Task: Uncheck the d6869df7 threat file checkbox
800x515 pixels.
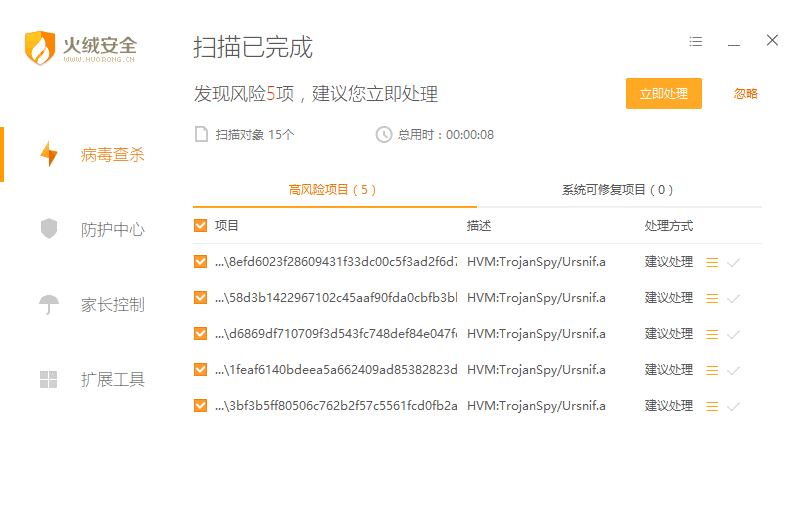Action: tap(201, 334)
